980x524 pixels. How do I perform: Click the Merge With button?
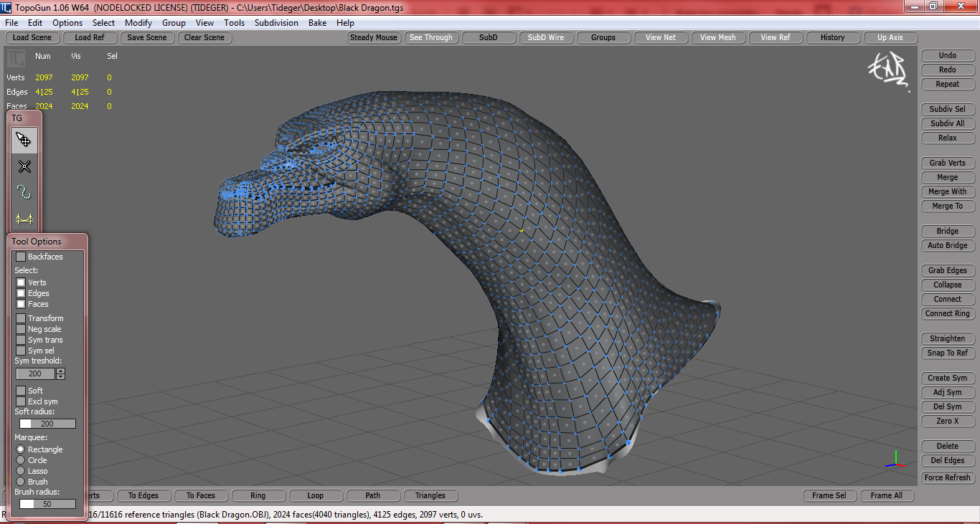948,191
